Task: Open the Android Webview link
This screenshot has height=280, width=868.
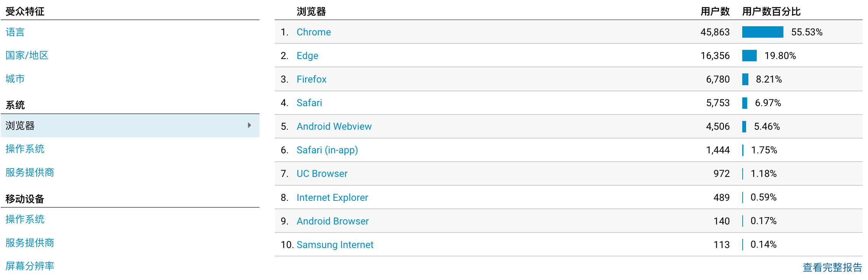Action: 334,126
